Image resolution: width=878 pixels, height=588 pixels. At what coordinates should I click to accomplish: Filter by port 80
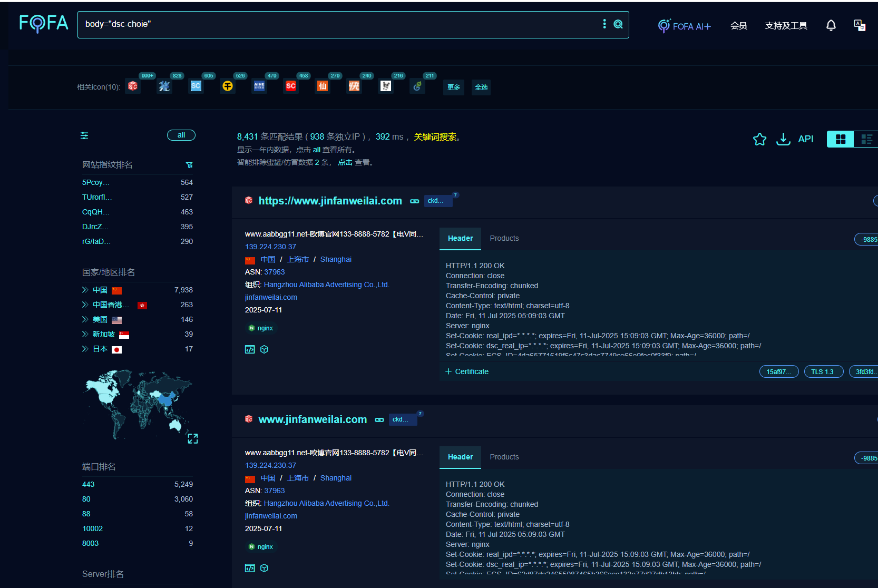click(86, 499)
